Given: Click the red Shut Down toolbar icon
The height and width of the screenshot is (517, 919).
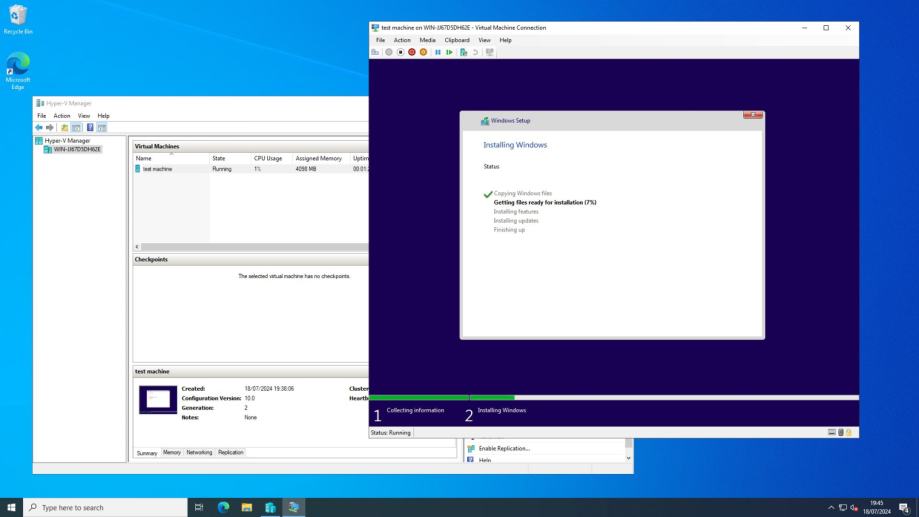Looking at the screenshot, I should coord(411,52).
